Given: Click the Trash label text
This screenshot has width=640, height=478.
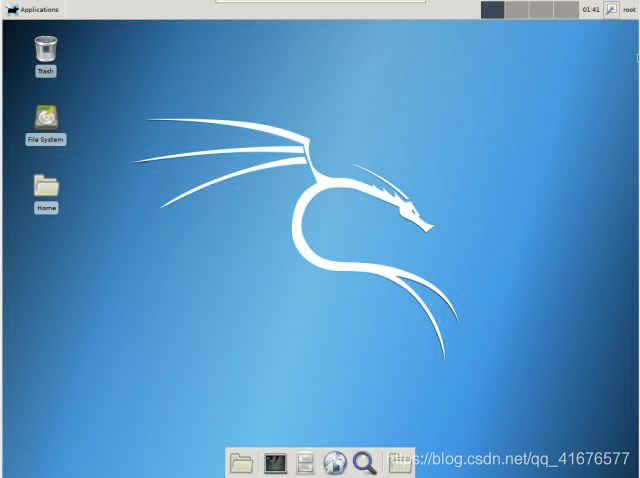Looking at the screenshot, I should [46, 71].
